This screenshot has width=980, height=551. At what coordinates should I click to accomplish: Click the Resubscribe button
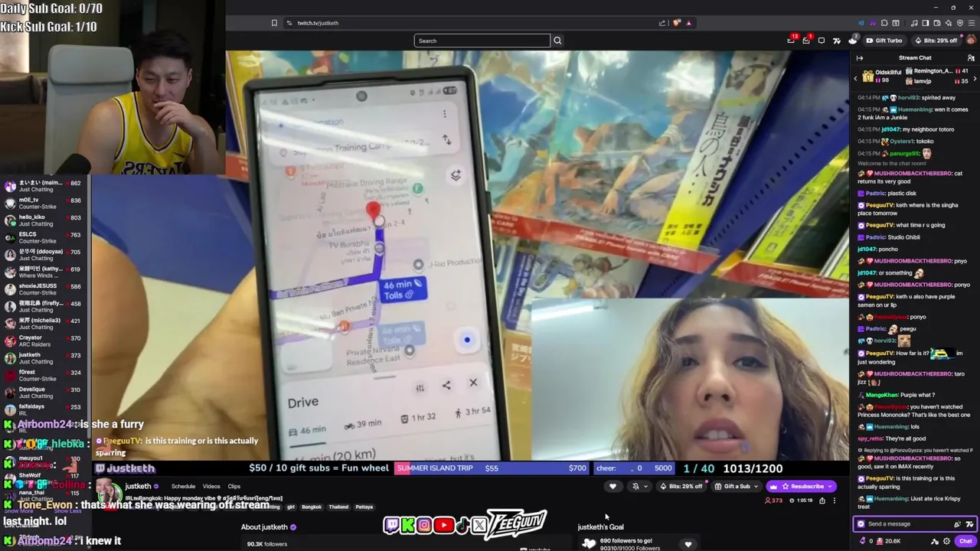pyautogui.click(x=802, y=487)
